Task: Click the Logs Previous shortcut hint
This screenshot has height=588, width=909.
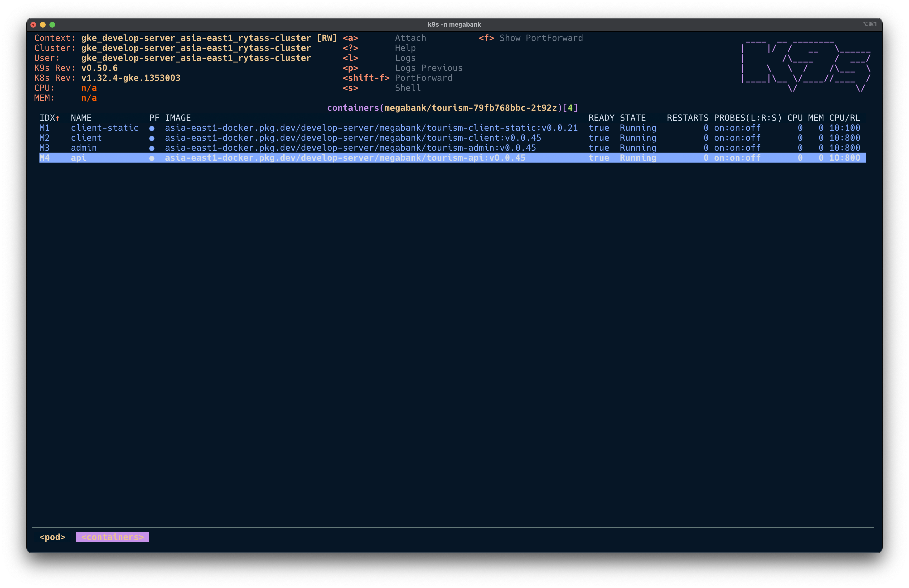Action: click(428, 68)
